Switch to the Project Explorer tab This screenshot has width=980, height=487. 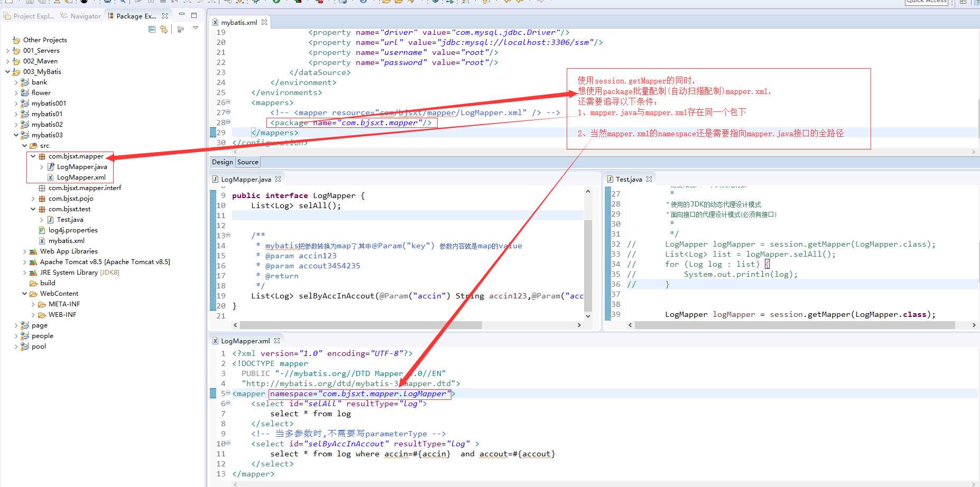(x=29, y=16)
